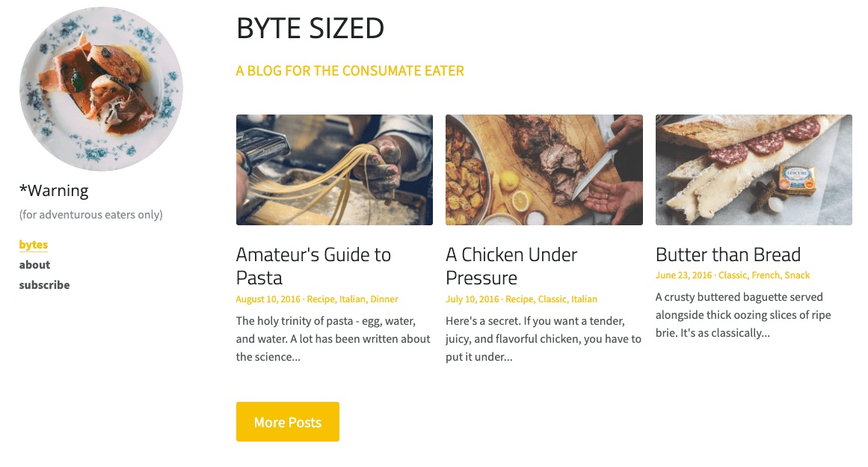
Task: Click the baguette and brie thumbnail
Action: pyautogui.click(x=754, y=170)
